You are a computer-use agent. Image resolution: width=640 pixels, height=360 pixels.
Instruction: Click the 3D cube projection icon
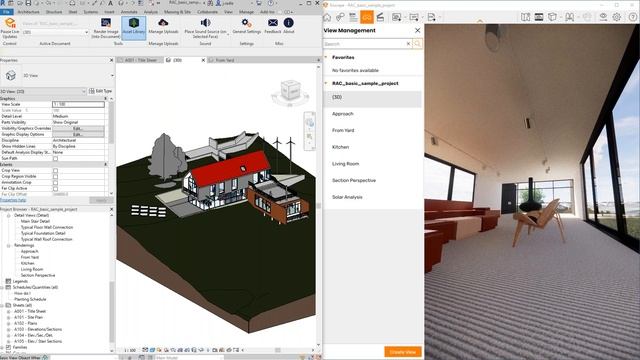[x=552, y=17]
